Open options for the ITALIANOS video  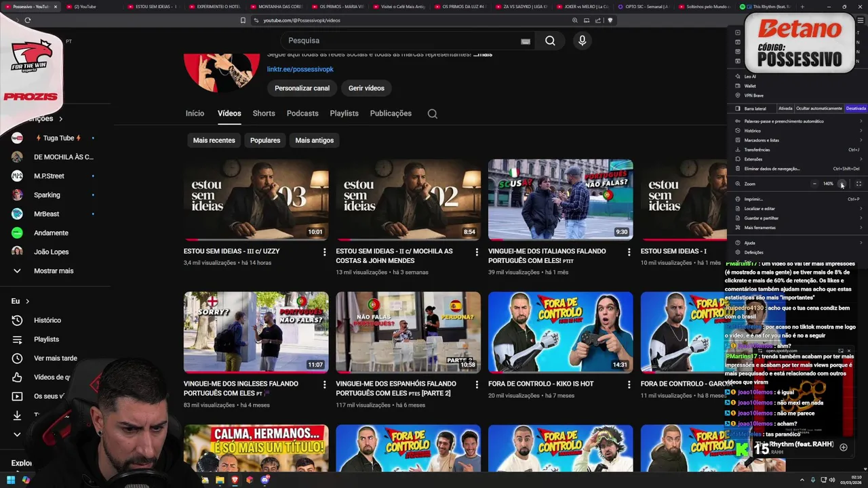point(629,252)
